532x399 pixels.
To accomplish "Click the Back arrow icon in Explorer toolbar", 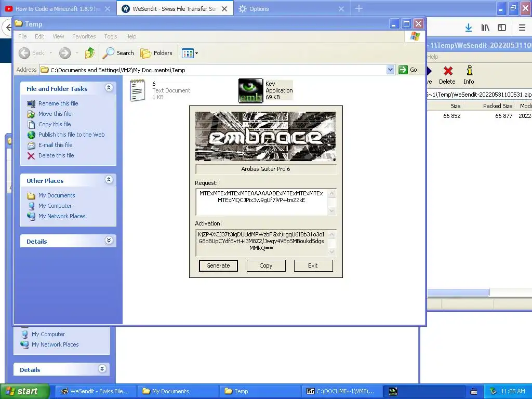I will [24, 53].
